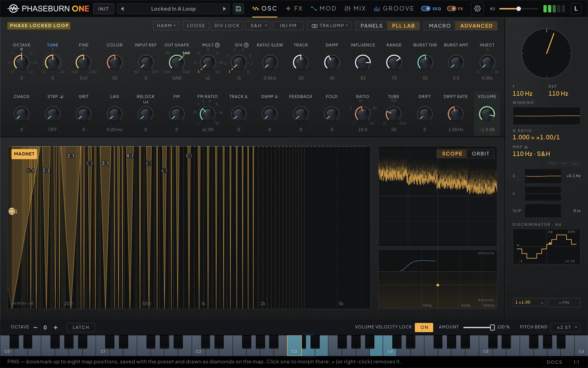Go to the previous preset arrow

click(122, 9)
